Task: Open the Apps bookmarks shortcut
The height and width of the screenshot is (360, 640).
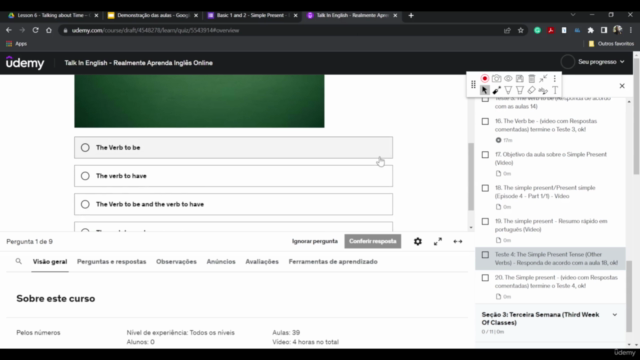Action: (x=16, y=44)
